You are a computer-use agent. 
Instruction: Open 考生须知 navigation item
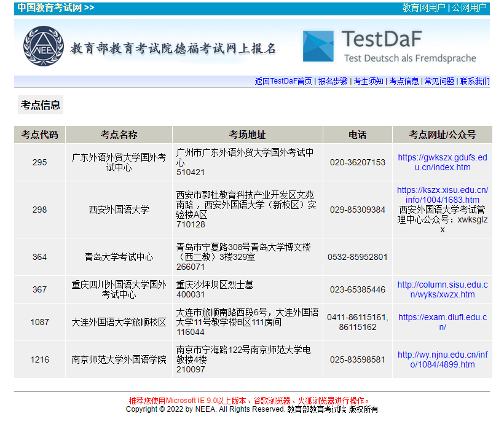(x=368, y=81)
